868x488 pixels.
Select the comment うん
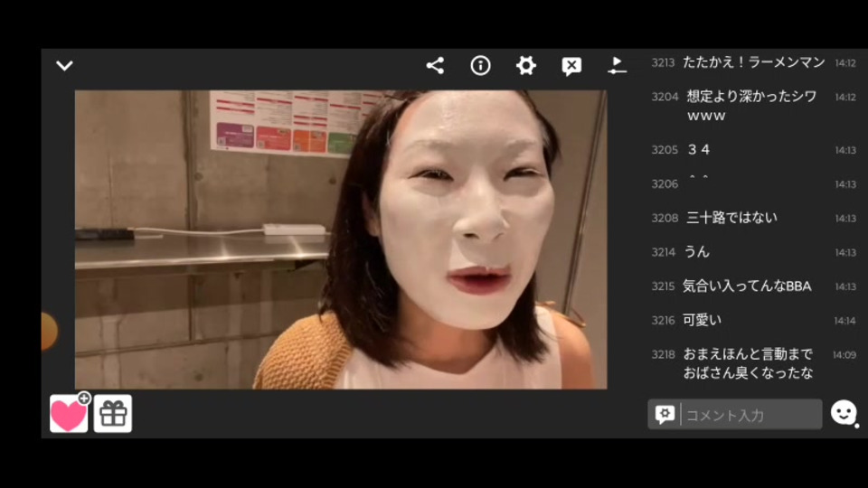[x=697, y=252]
